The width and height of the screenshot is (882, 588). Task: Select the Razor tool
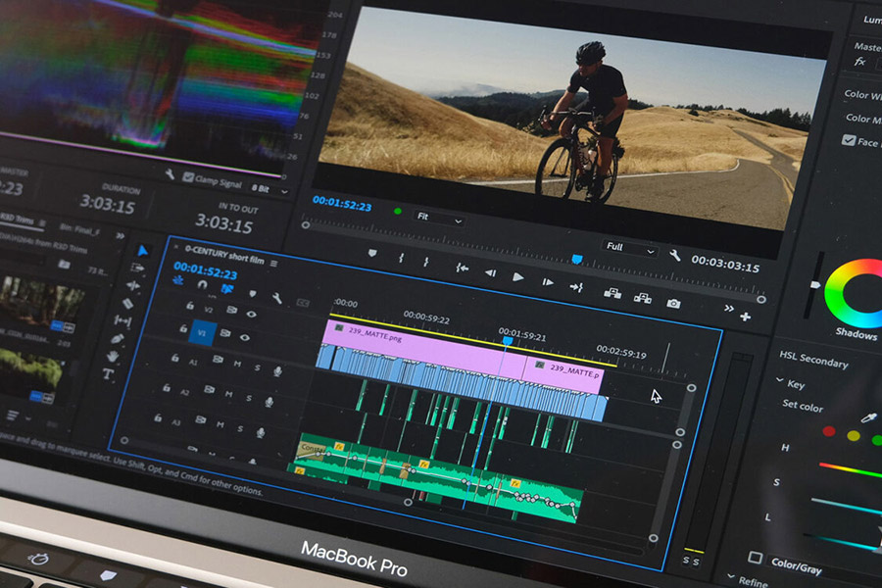(128, 304)
